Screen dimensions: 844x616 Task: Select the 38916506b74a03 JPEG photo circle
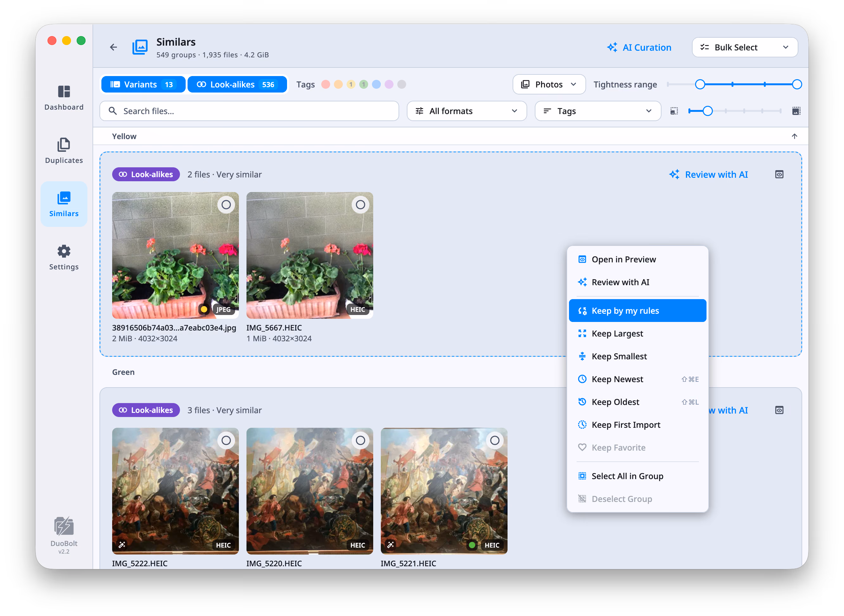(226, 204)
